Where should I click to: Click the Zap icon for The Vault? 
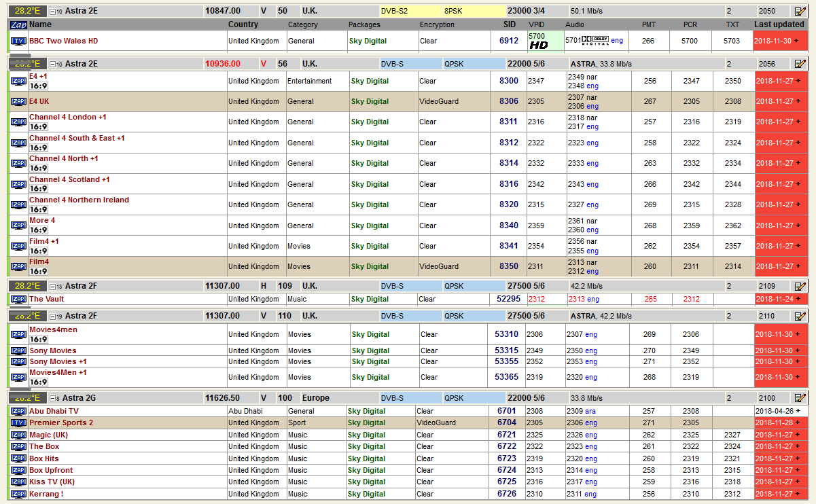(x=18, y=299)
